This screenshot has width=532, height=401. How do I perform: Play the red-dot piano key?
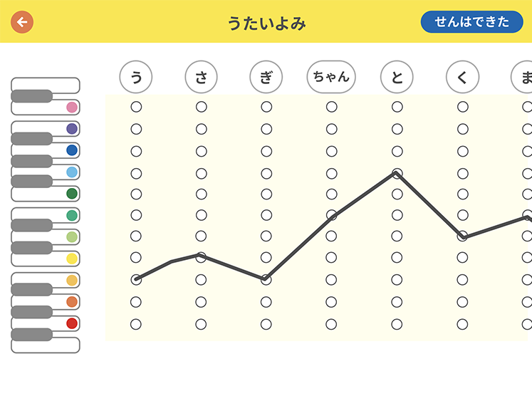coord(46,323)
